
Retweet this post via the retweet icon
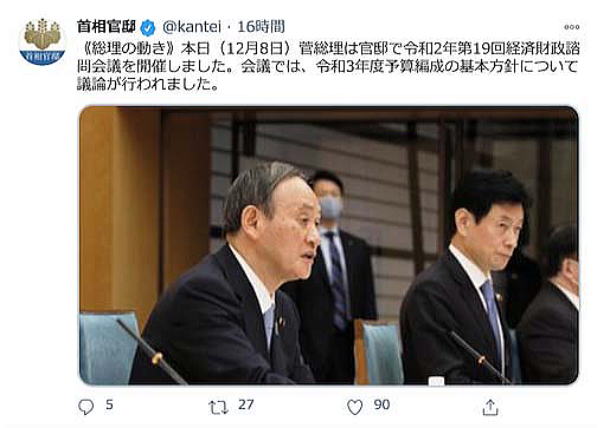coord(218,407)
